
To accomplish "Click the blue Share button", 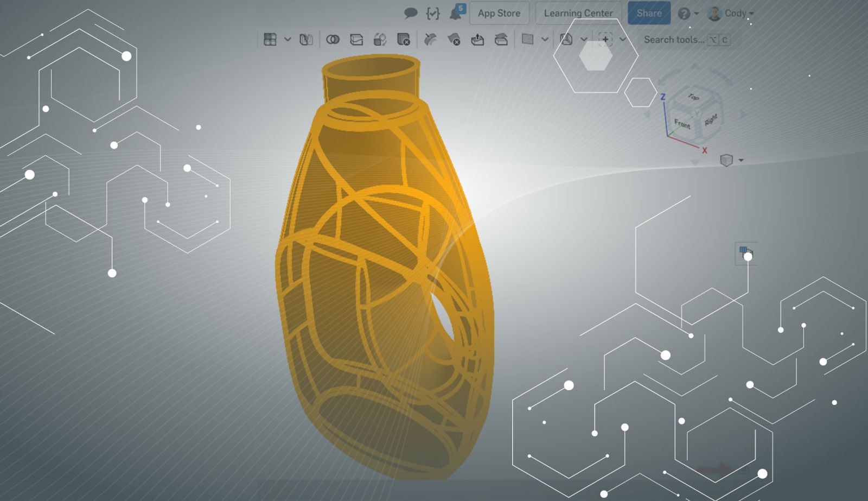I will click(x=649, y=13).
